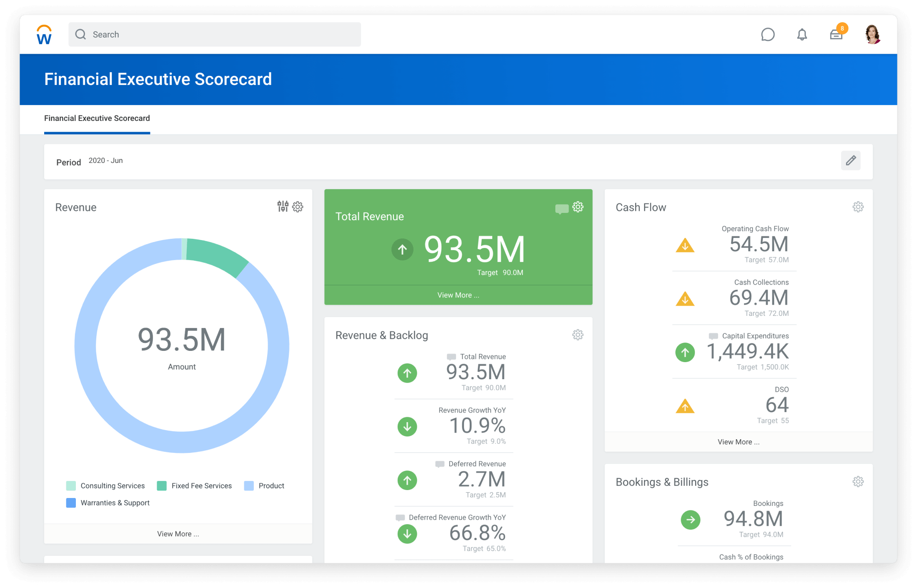
Task: Click the Workday logo home icon
Action: (44, 35)
